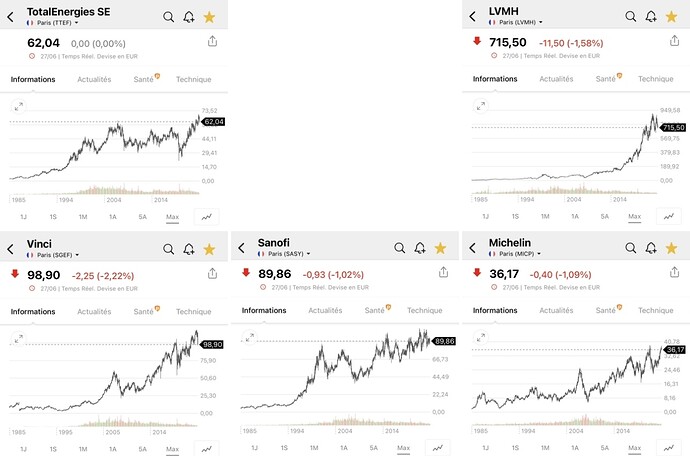Go back from the Sanofi page
The width and height of the screenshot is (690, 456).
coord(242,248)
